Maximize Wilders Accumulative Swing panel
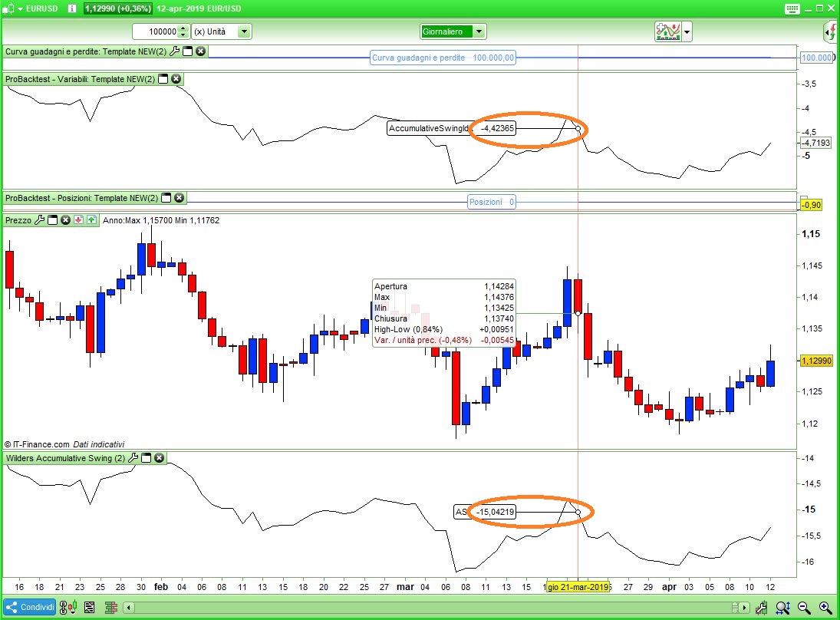 tap(147, 457)
